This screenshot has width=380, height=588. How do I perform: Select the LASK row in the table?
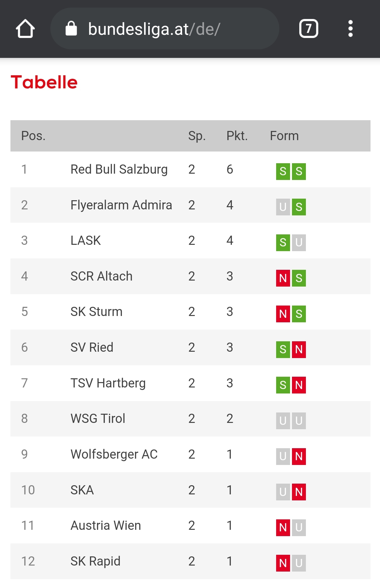190,241
